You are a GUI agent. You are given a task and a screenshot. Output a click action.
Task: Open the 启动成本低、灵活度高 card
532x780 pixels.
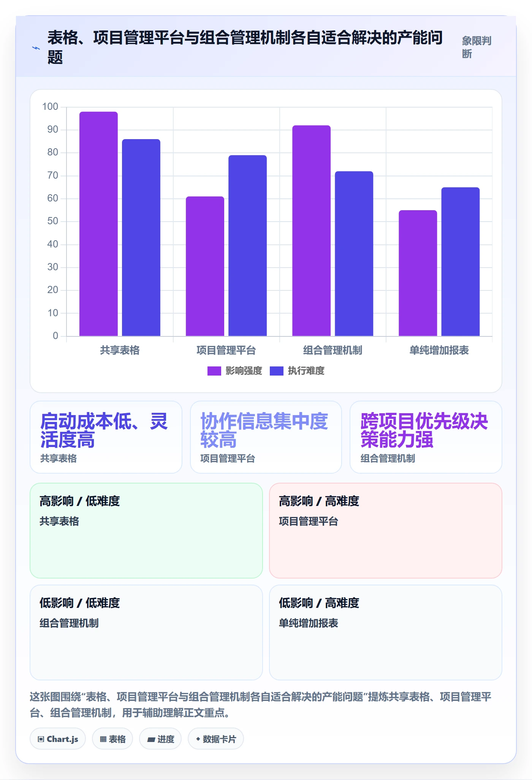(106, 437)
